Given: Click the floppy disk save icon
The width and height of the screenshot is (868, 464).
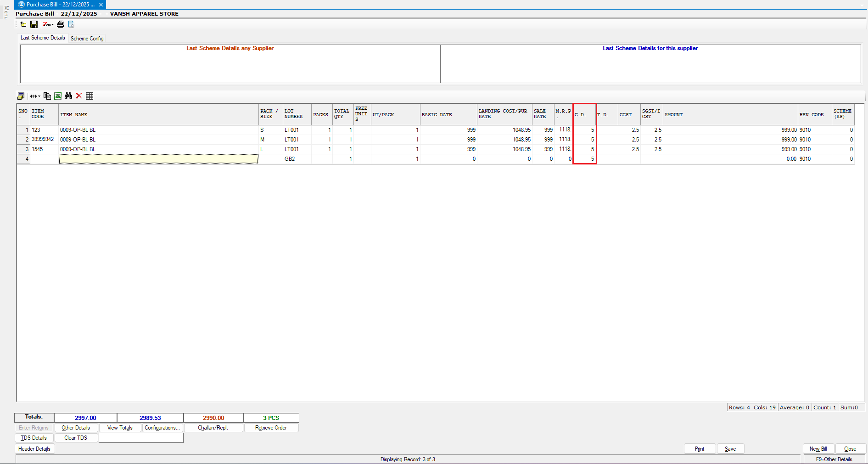Looking at the screenshot, I should tap(34, 24).
